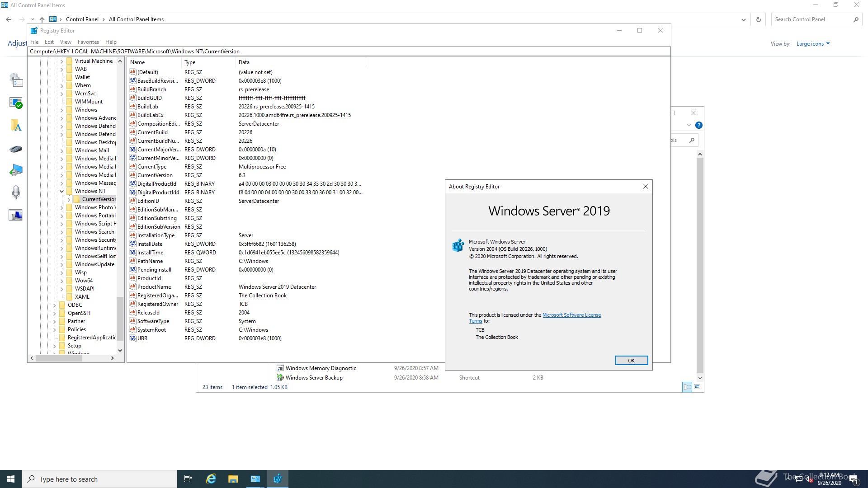868x488 pixels.
Task: Select the BuildLabEx value icon
Action: tap(133, 115)
